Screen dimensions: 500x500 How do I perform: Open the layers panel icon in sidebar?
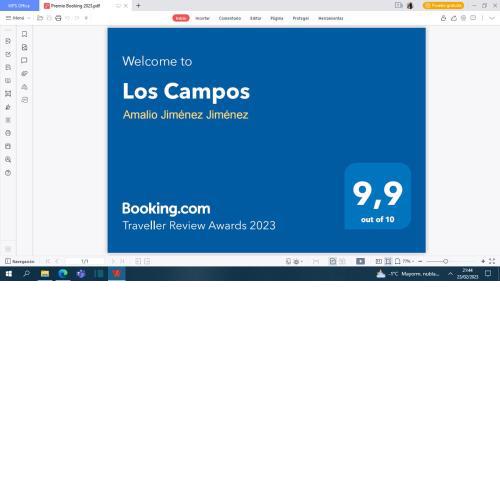tap(24, 87)
